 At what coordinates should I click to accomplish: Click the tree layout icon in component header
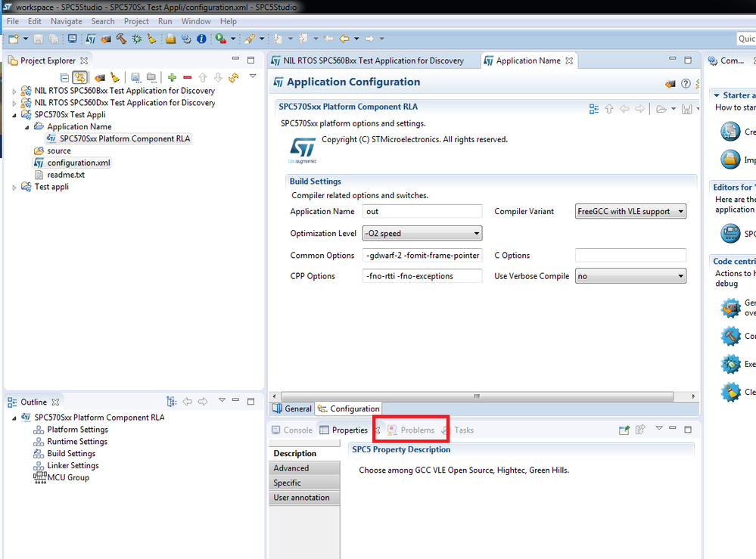594,109
